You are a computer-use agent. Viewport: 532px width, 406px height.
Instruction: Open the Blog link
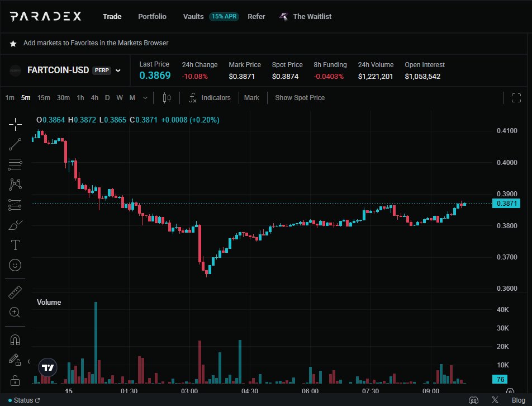519,400
